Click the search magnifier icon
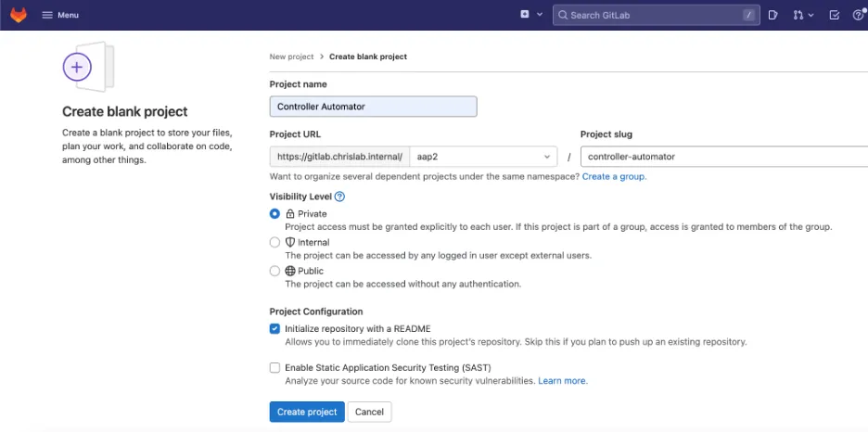This screenshot has height=432, width=868. coord(563,15)
